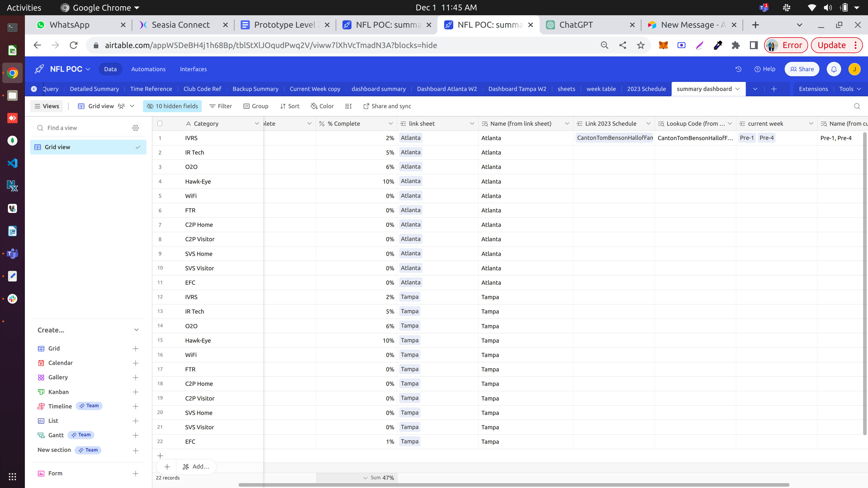Add a new List view
This screenshot has width=868, height=488.
tap(135, 421)
